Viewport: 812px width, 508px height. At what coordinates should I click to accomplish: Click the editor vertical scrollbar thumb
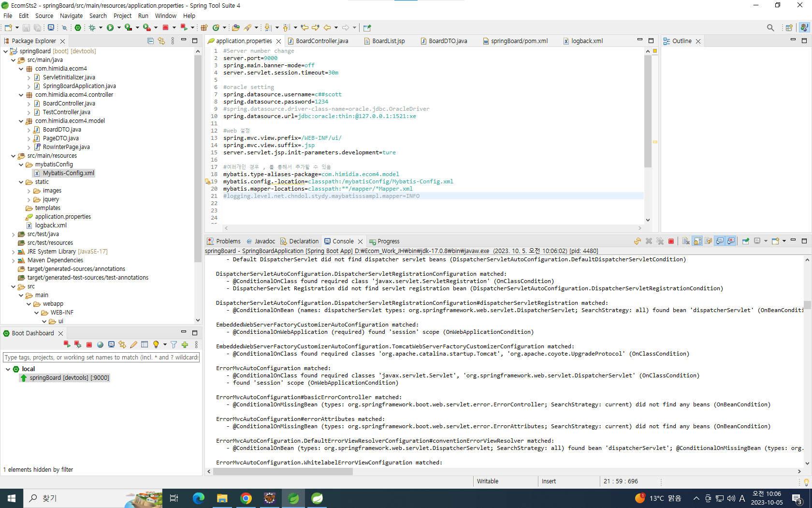[648, 111]
